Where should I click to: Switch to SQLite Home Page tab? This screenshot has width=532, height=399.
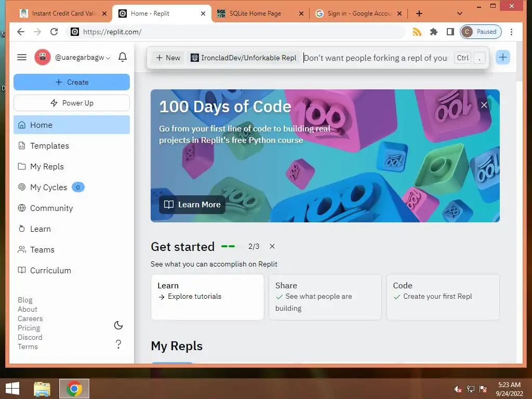click(260, 14)
